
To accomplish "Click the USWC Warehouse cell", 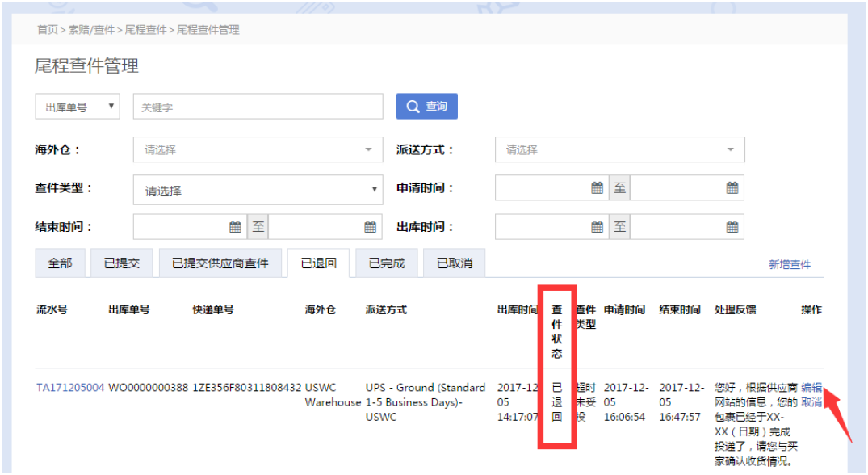I will click(x=333, y=395).
